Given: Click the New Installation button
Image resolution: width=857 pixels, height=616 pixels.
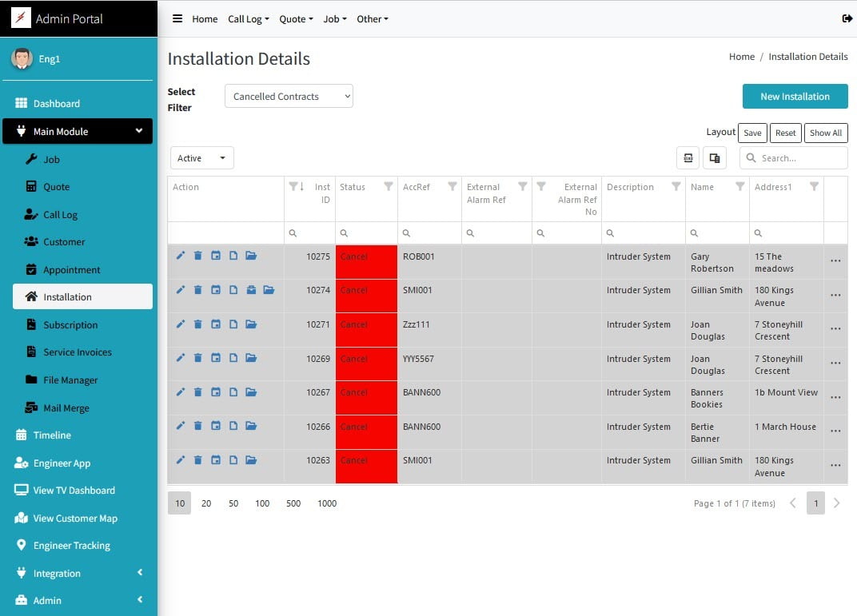Looking at the screenshot, I should click(795, 97).
